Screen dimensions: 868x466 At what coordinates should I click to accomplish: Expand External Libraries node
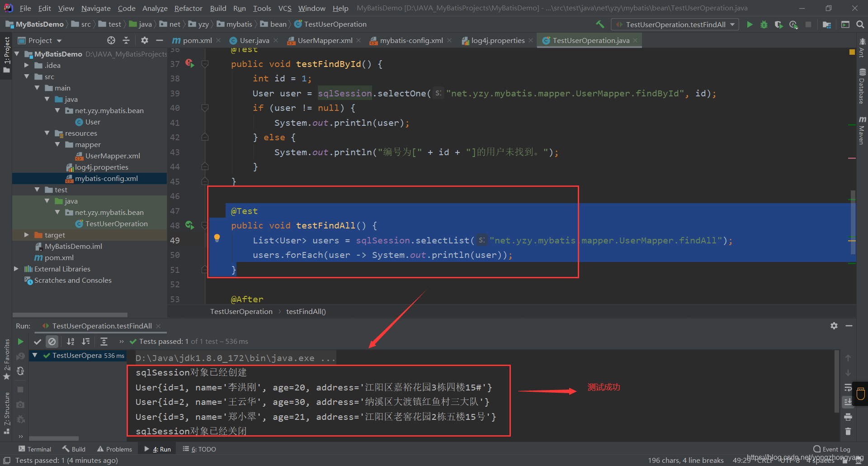point(16,269)
